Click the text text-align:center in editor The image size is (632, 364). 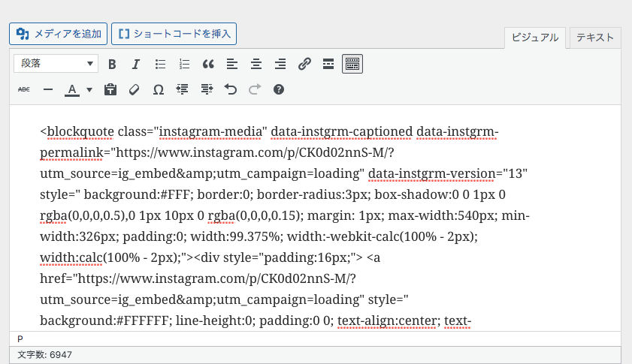[387, 320]
